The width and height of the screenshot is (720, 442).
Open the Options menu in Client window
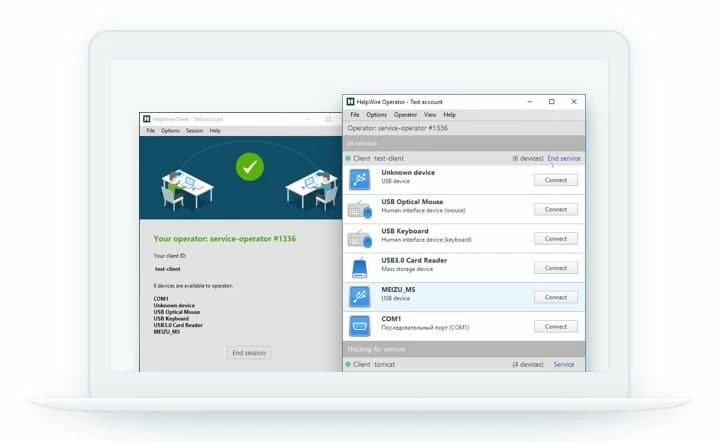pyautogui.click(x=170, y=131)
